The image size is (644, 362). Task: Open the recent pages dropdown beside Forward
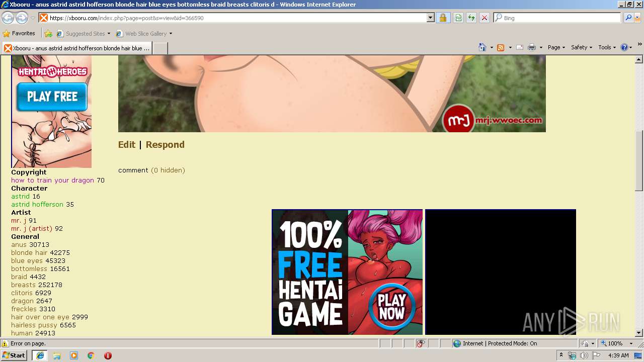[33, 18]
